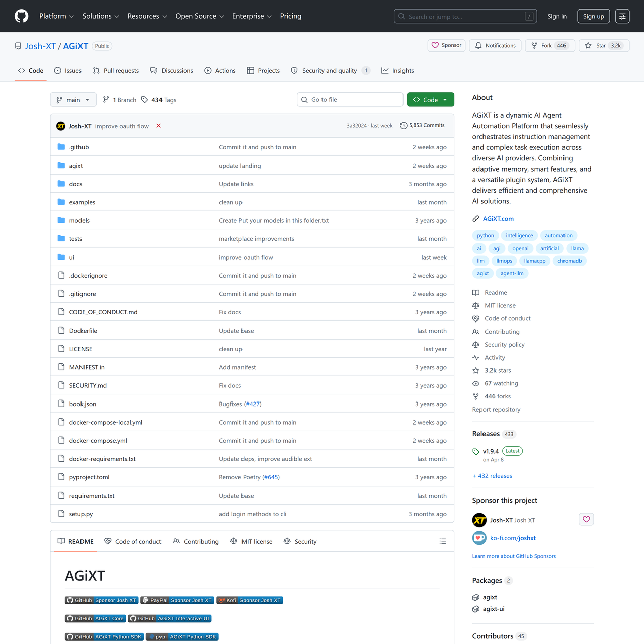Click the AGiXT Interactive UI badge
Screen dimensions: 644x644
pos(170,618)
